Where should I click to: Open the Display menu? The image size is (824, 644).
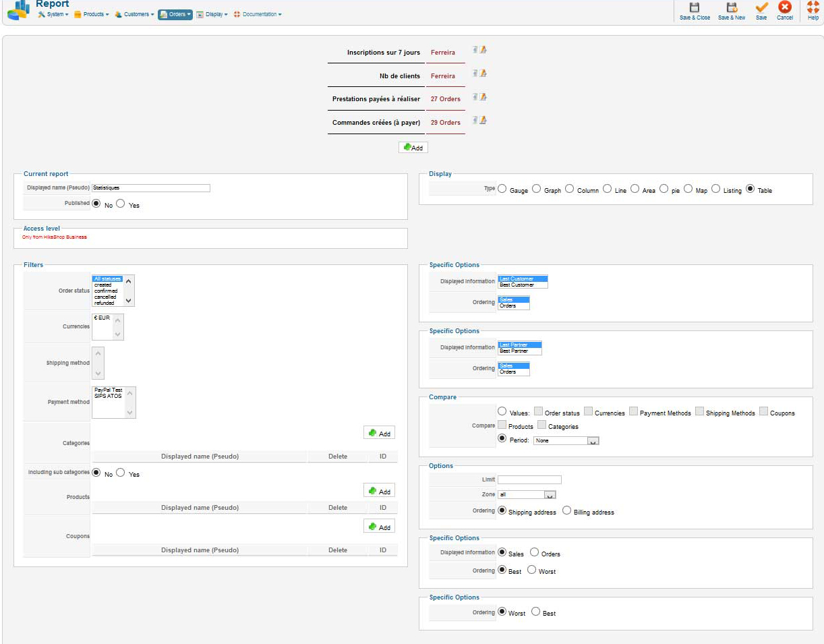coord(212,14)
